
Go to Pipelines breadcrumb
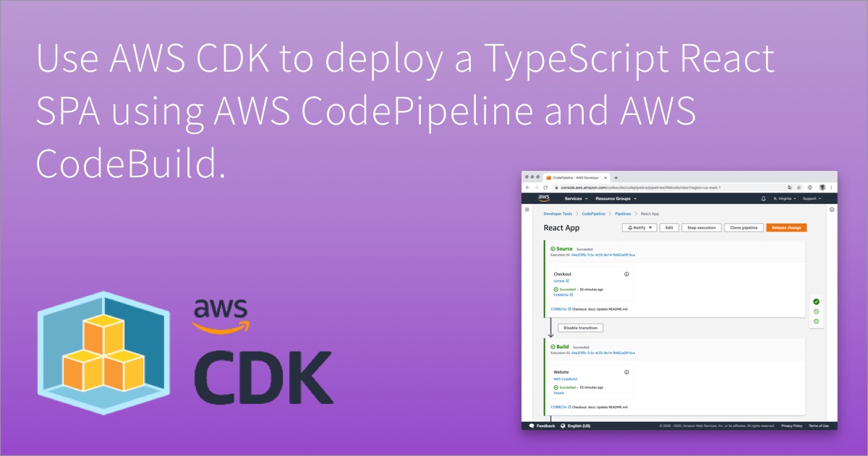[x=623, y=214]
